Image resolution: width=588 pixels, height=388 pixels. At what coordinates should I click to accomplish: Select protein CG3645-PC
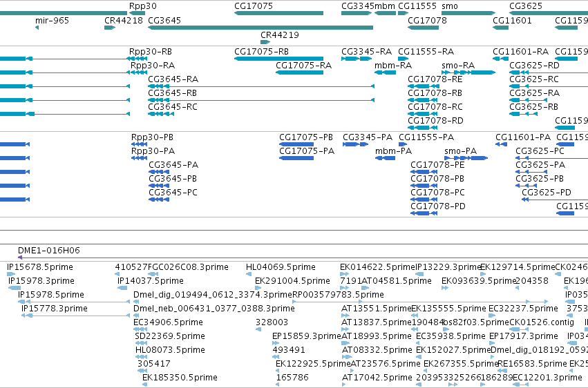pos(173,193)
